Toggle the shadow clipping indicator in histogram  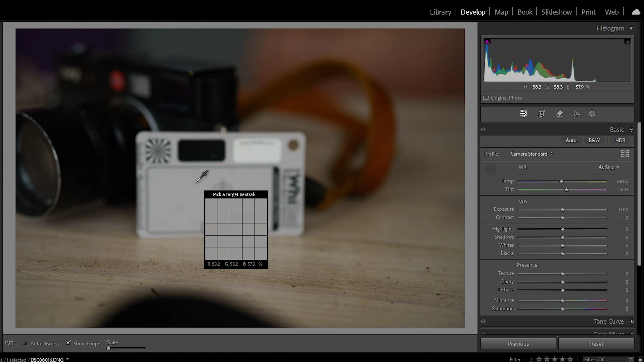[487, 41]
